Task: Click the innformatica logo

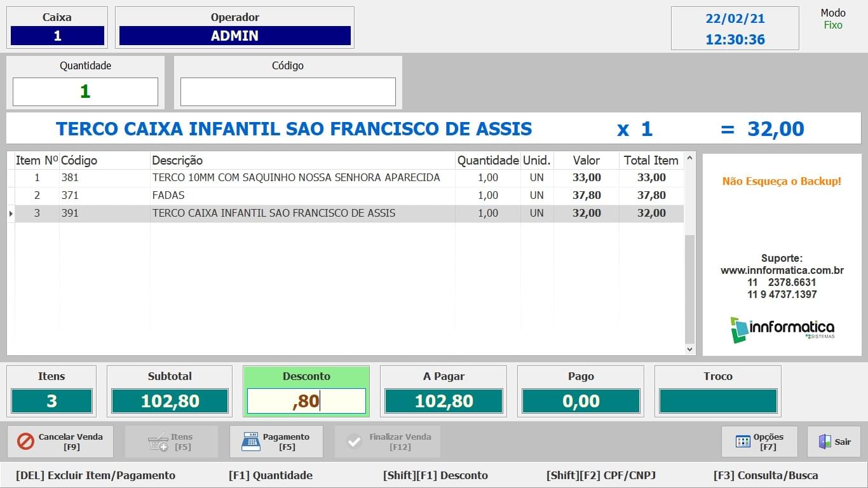Action: [782, 329]
